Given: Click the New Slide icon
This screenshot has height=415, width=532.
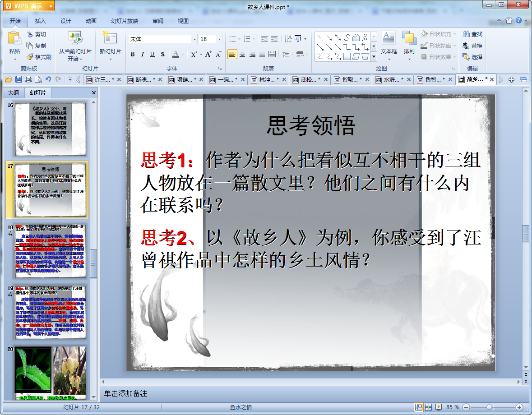Looking at the screenshot, I should (x=110, y=38).
